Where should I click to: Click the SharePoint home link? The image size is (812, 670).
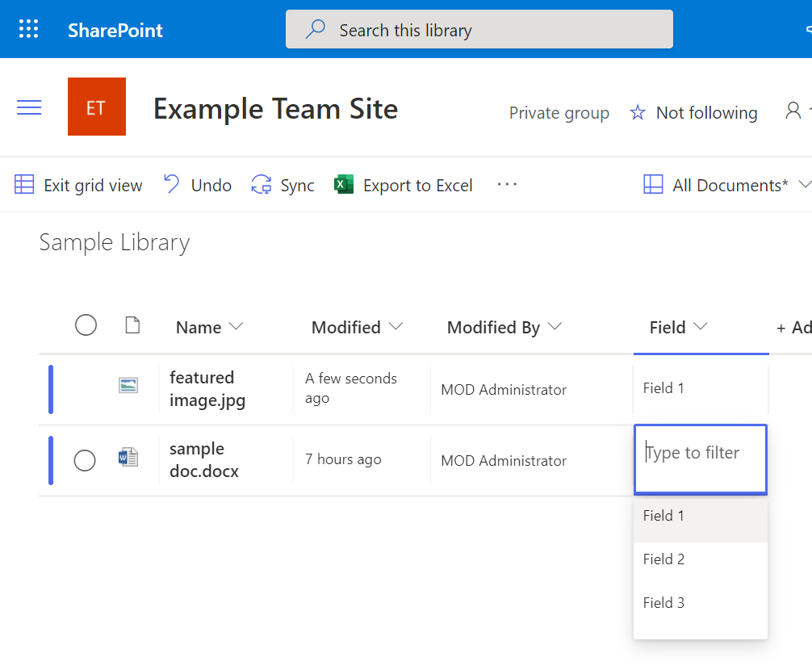115,30
